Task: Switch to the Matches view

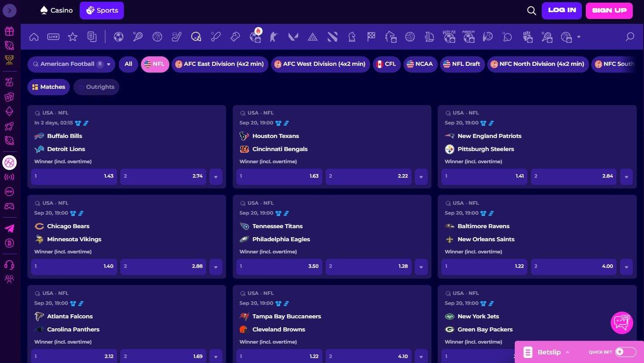Action: [x=49, y=87]
